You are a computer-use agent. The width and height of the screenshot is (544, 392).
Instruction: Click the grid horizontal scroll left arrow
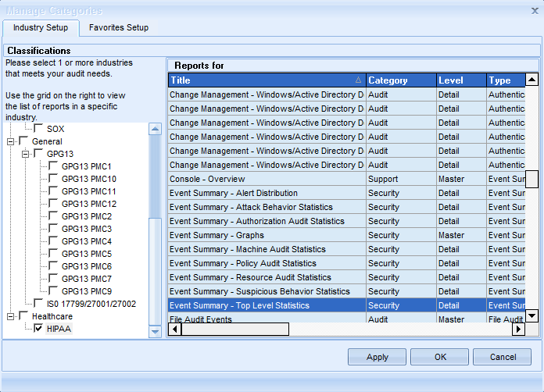point(175,330)
